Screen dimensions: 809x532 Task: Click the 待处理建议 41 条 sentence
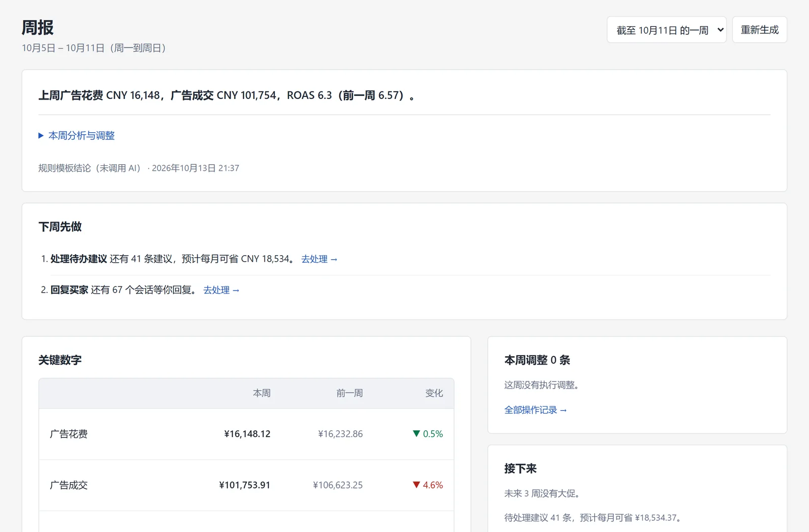pyautogui.click(x=594, y=518)
